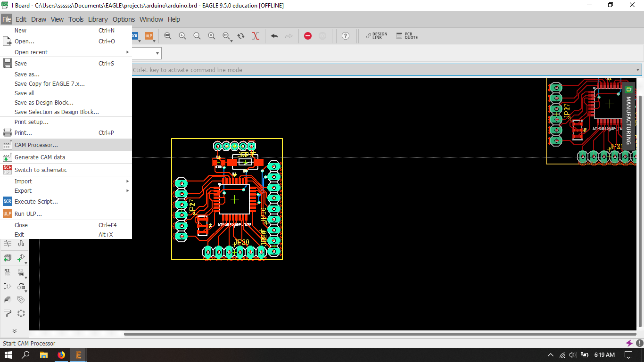
Task: Click the red stop command icon
Action: coord(308,36)
